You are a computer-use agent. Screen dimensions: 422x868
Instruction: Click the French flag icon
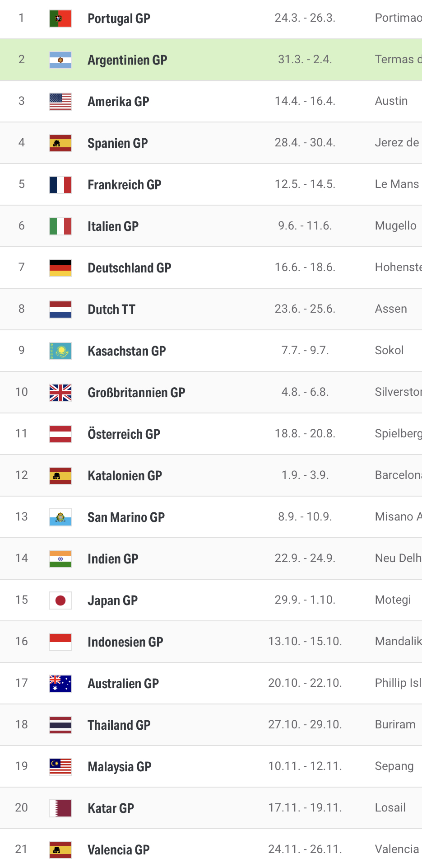(x=60, y=185)
